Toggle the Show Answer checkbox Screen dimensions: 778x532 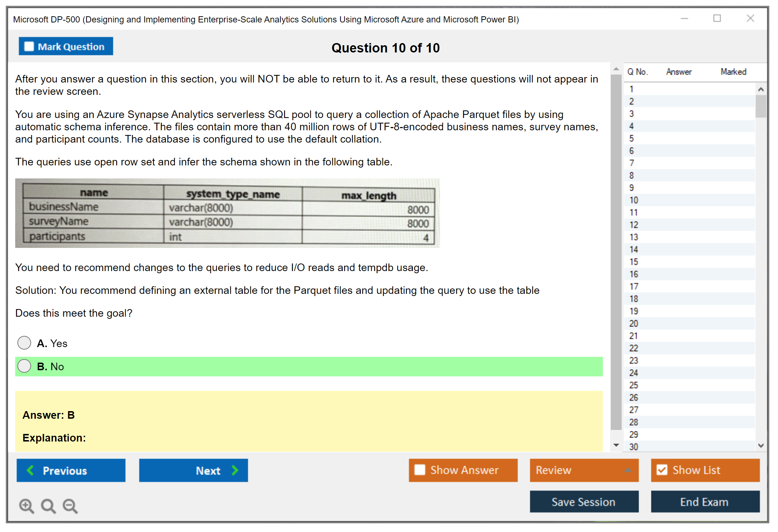420,470
